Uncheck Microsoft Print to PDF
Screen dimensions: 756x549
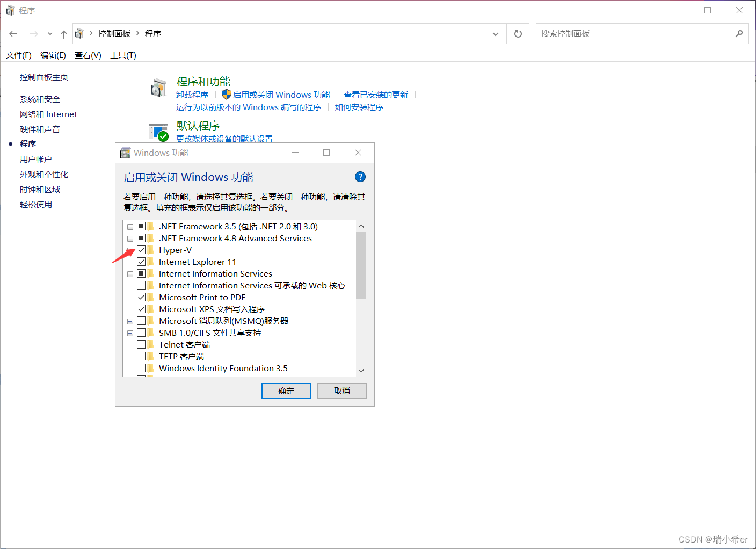[x=141, y=297]
